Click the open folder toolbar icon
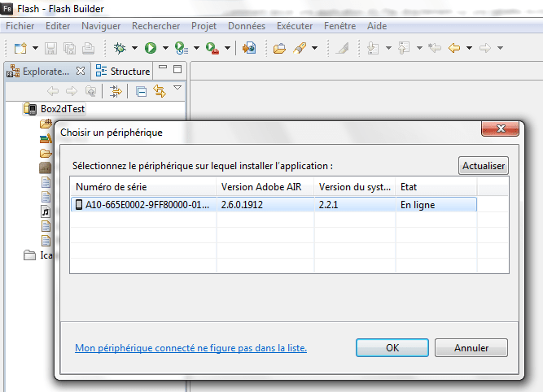543x392 pixels. pos(279,48)
